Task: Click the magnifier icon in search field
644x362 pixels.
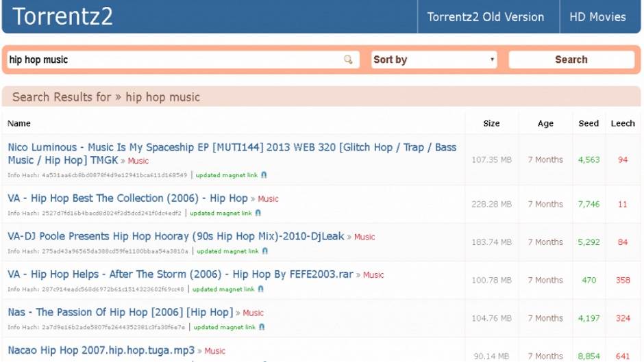Action: click(x=348, y=60)
